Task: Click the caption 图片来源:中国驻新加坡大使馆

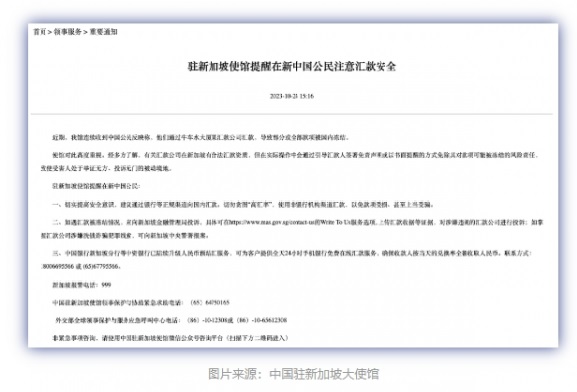Action: (293, 374)
